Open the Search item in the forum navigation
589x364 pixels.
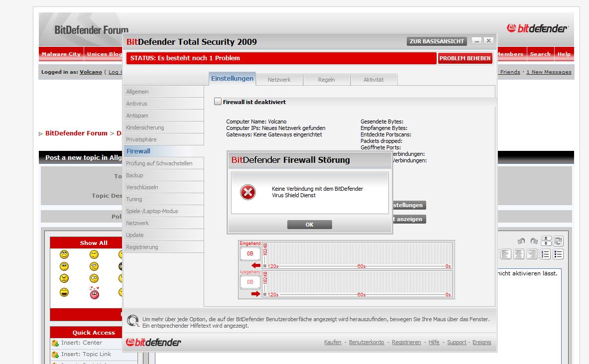tap(540, 54)
